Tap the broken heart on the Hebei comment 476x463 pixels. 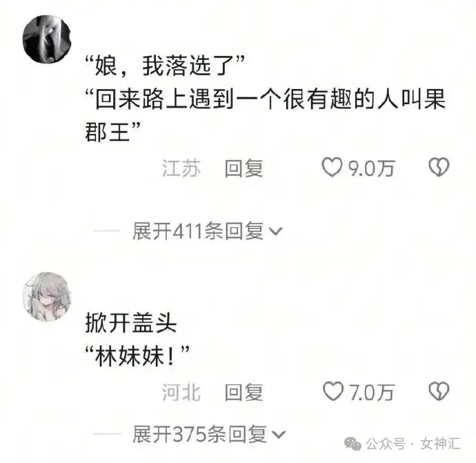[439, 391]
